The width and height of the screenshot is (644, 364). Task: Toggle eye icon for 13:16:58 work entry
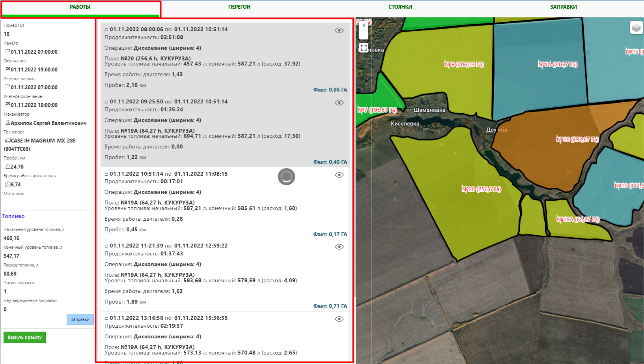339,319
